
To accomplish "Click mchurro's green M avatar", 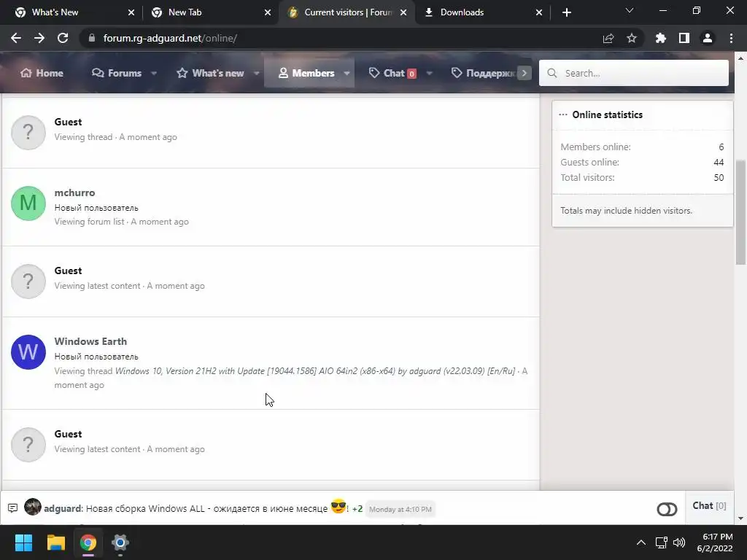I will point(28,203).
